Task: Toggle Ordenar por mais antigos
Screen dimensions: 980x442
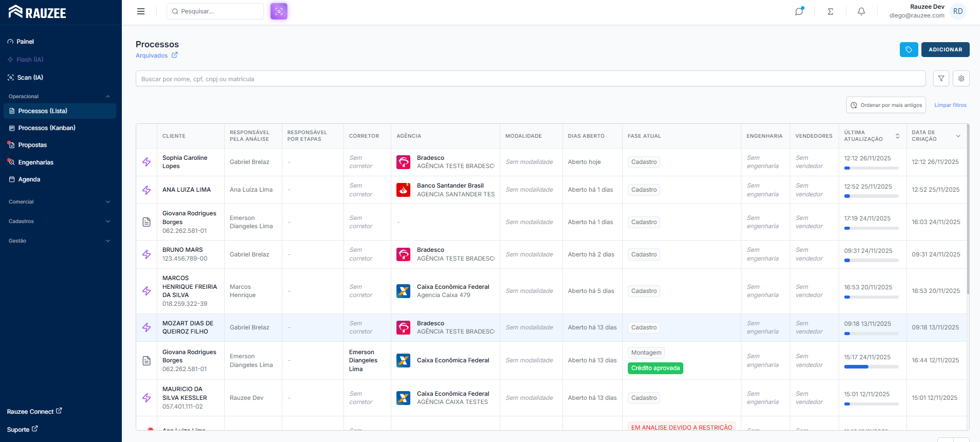Action: click(886, 105)
